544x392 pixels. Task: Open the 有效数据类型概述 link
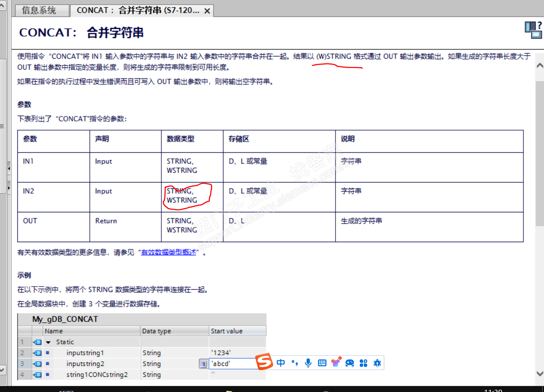click(168, 253)
